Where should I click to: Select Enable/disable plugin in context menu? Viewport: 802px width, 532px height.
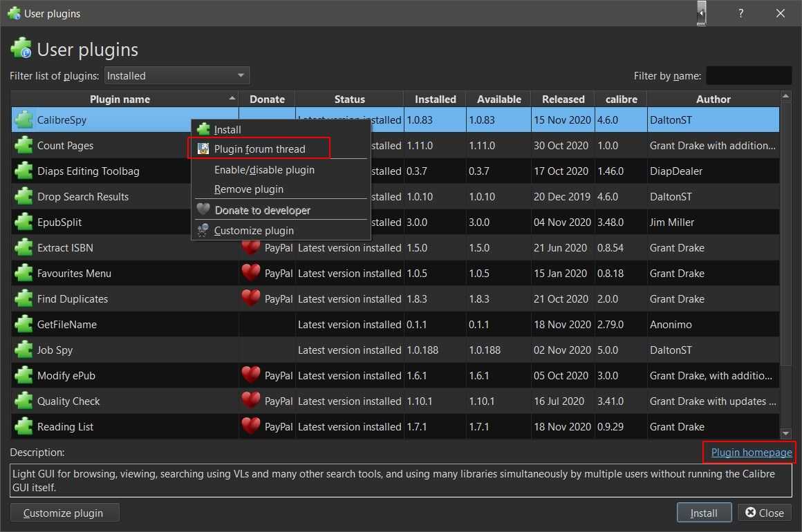pos(280,170)
